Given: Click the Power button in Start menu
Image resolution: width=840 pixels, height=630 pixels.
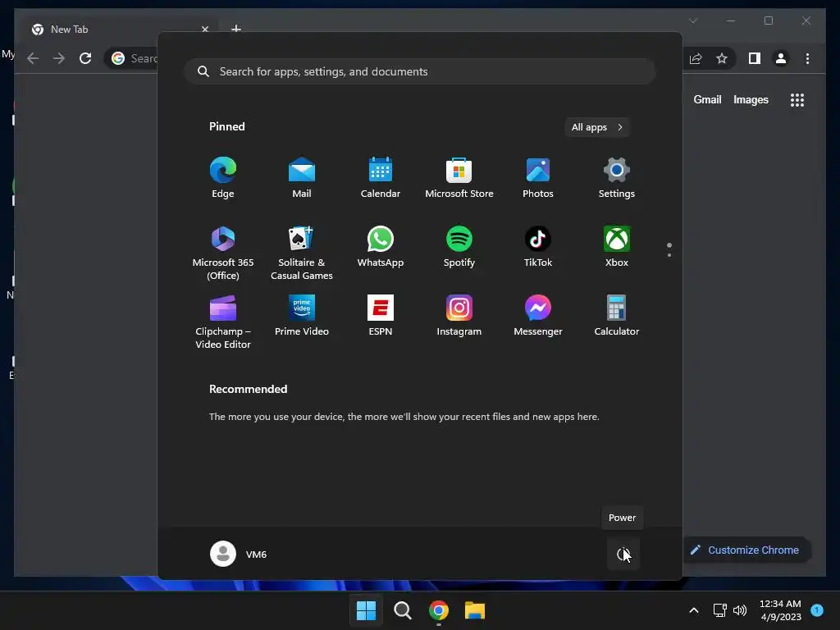Looking at the screenshot, I should pyautogui.click(x=623, y=554).
